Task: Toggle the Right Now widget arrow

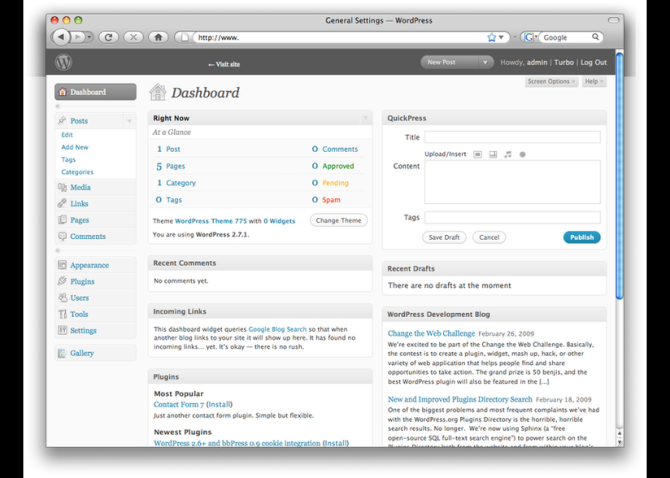Action: (x=365, y=118)
